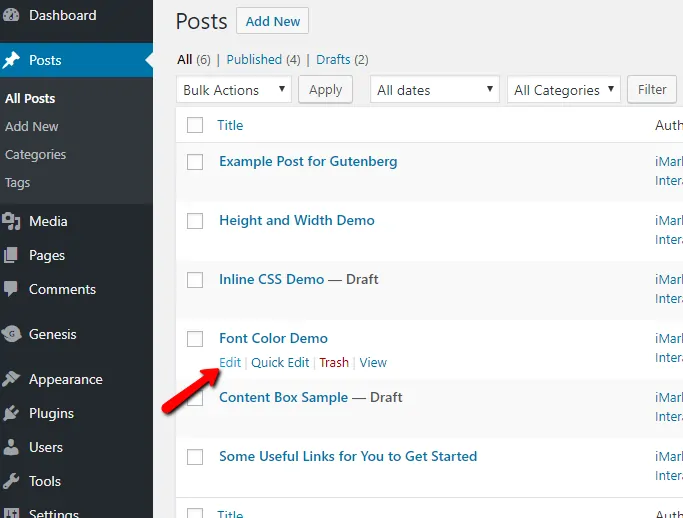Click the Genesis icon in sidebar
The width and height of the screenshot is (683, 518).
point(11,334)
